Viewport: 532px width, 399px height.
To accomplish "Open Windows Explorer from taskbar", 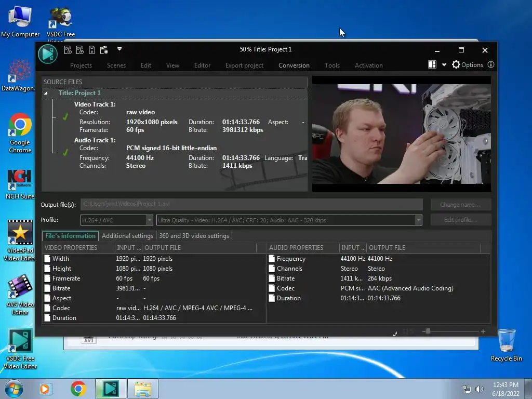I will click(x=143, y=389).
